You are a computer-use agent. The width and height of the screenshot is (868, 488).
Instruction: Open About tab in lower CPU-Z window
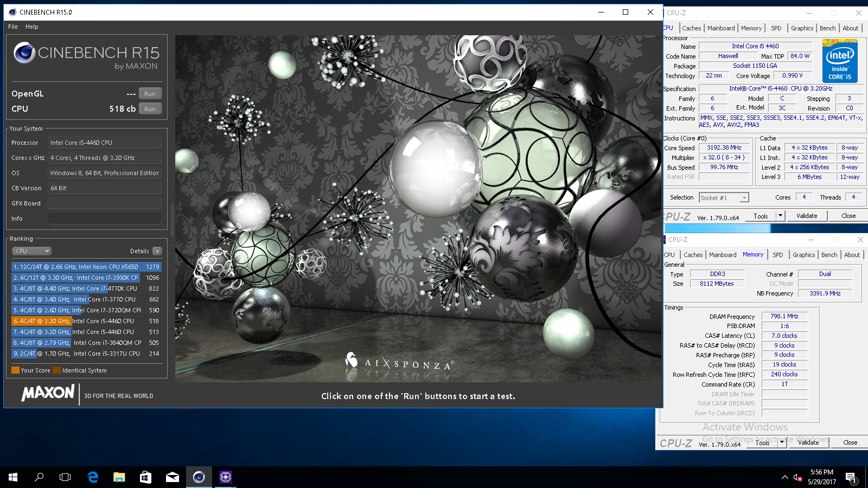(x=852, y=255)
